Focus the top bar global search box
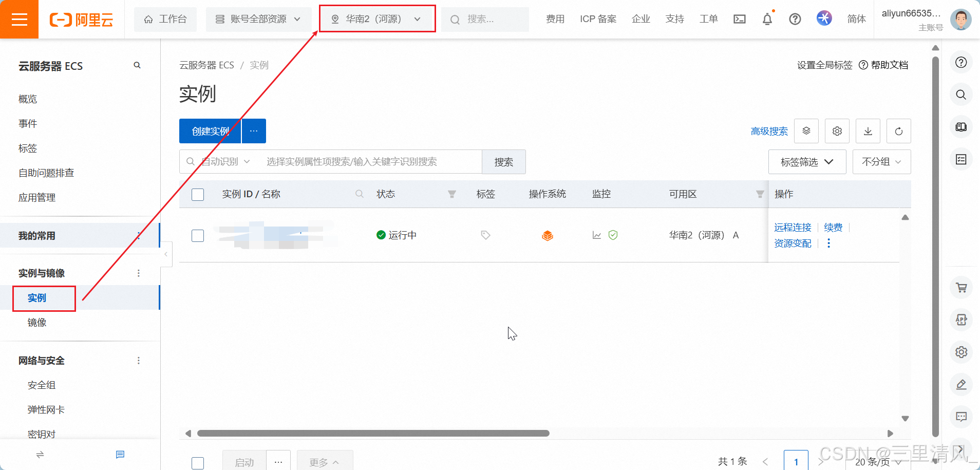 (x=485, y=20)
